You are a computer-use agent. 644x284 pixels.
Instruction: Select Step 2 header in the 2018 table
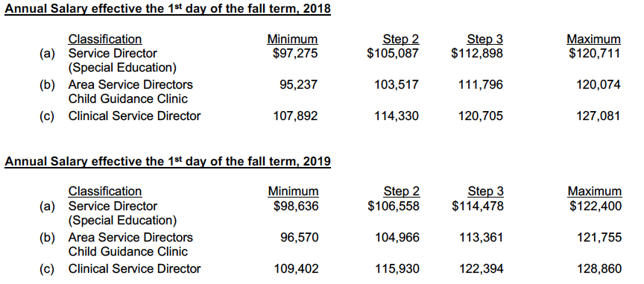click(x=401, y=39)
